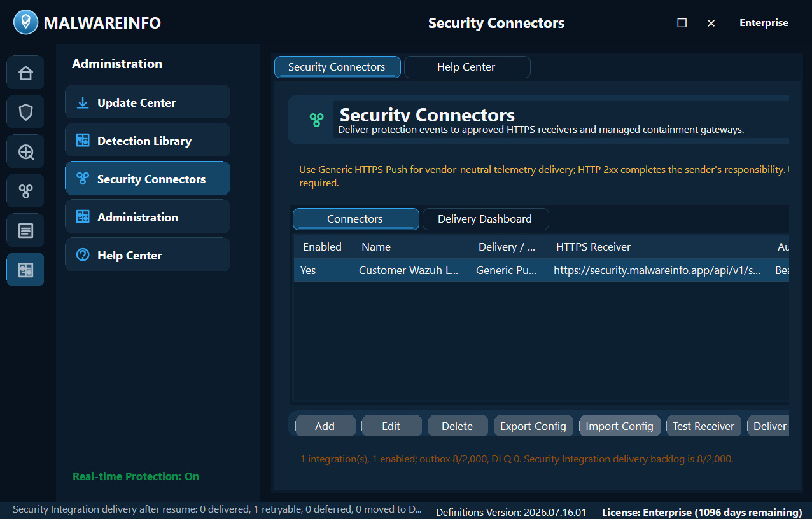Click the green connectors header icon

point(316,120)
